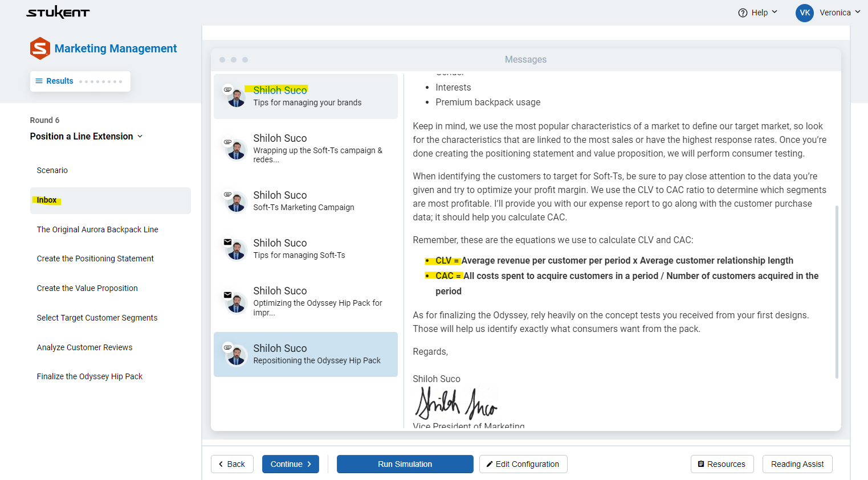
Task: Click the Resources book icon
Action: tap(701, 464)
